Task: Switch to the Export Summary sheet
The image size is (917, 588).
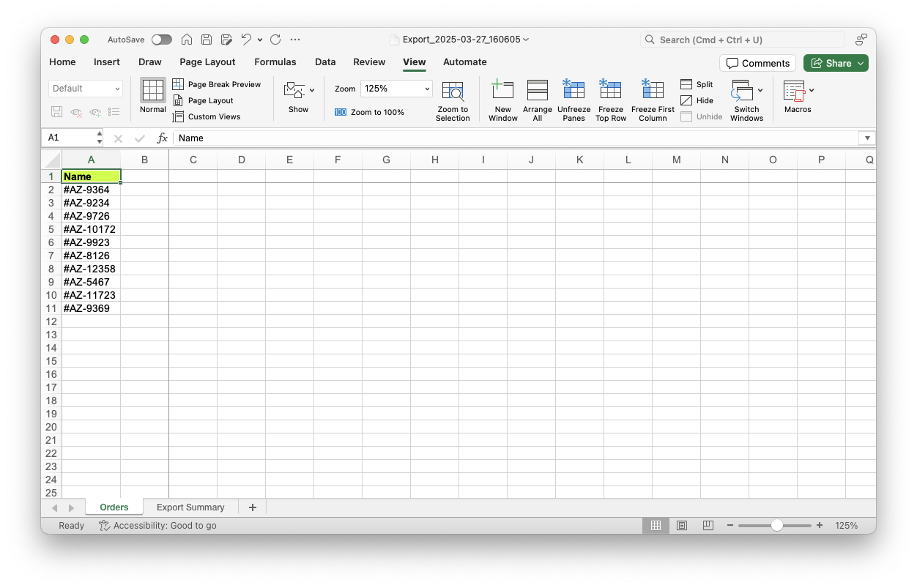Action: pos(190,507)
